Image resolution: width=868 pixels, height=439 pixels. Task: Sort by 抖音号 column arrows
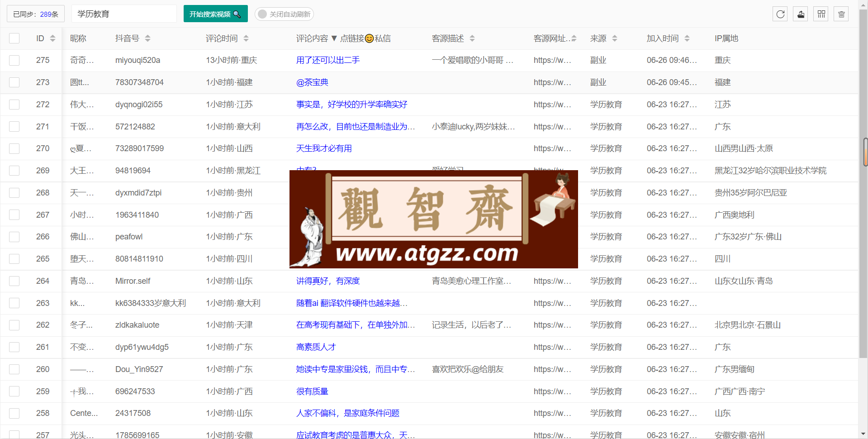[147, 38]
